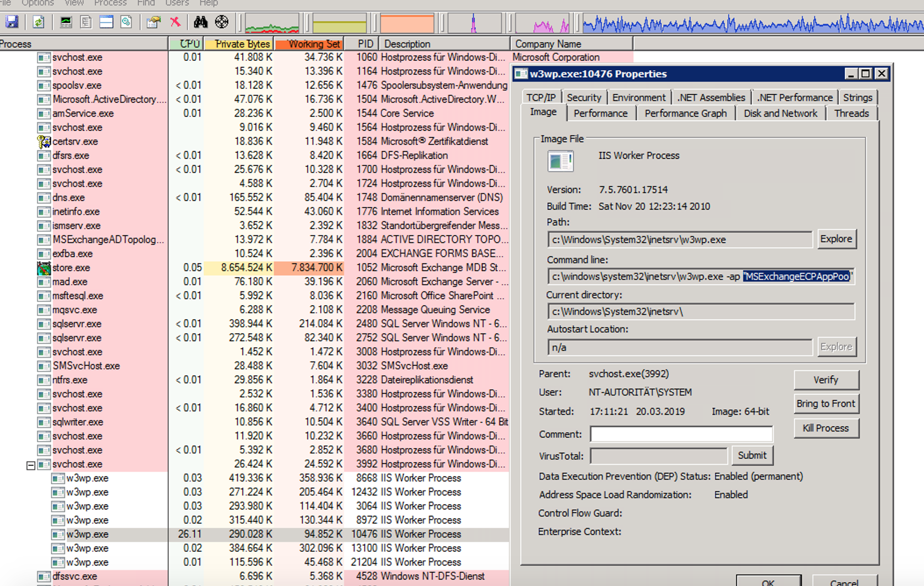Open the .NET Performance tab
The image size is (924, 586).
pos(795,97)
